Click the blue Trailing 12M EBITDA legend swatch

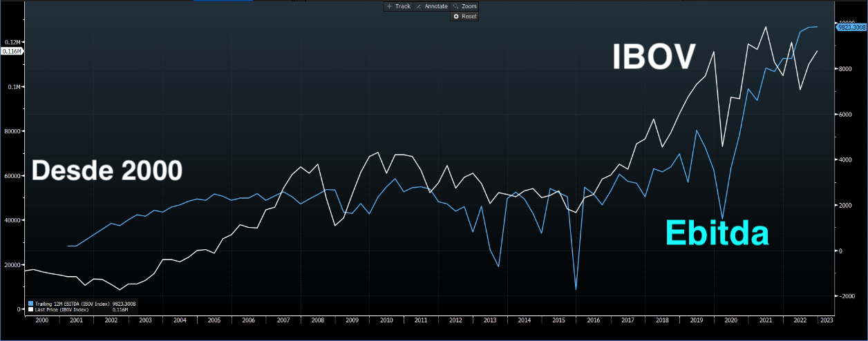(30, 303)
